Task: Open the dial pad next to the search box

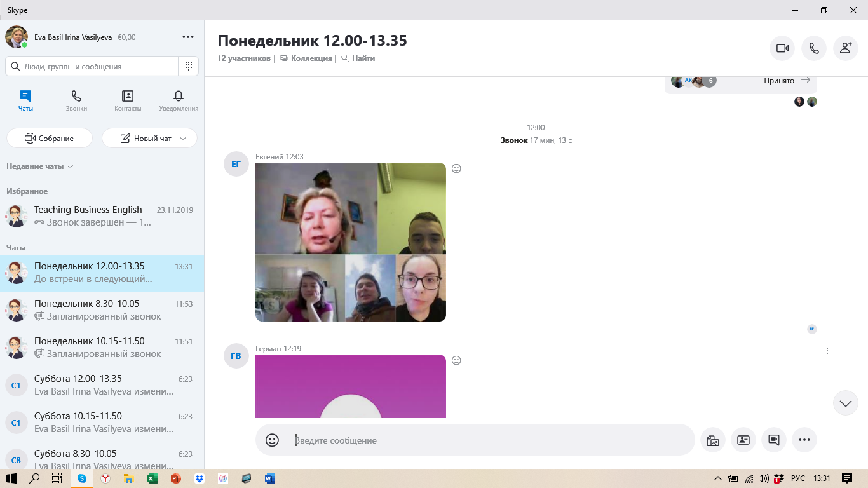Action: 189,66
